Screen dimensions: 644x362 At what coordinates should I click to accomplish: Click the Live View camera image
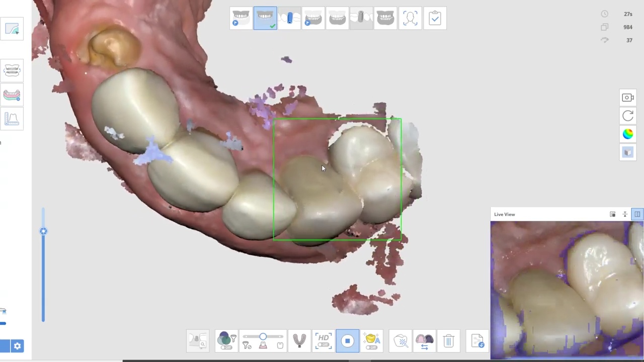click(x=567, y=290)
